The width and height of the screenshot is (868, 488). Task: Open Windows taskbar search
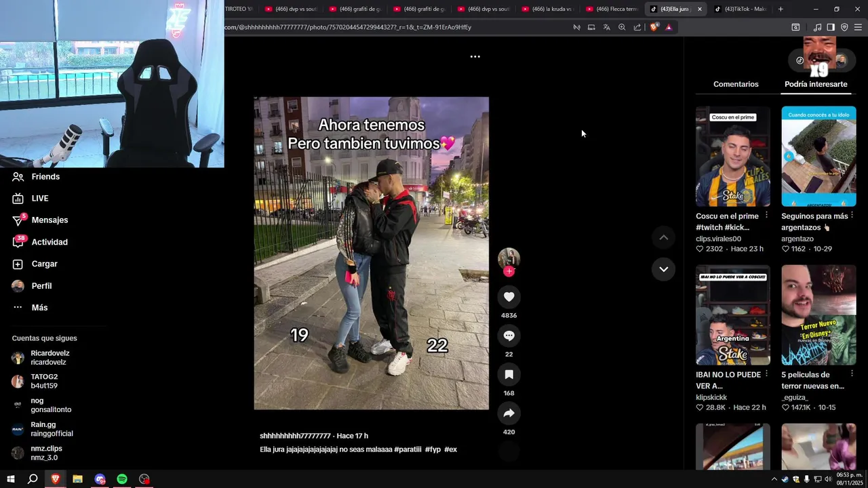point(33,479)
